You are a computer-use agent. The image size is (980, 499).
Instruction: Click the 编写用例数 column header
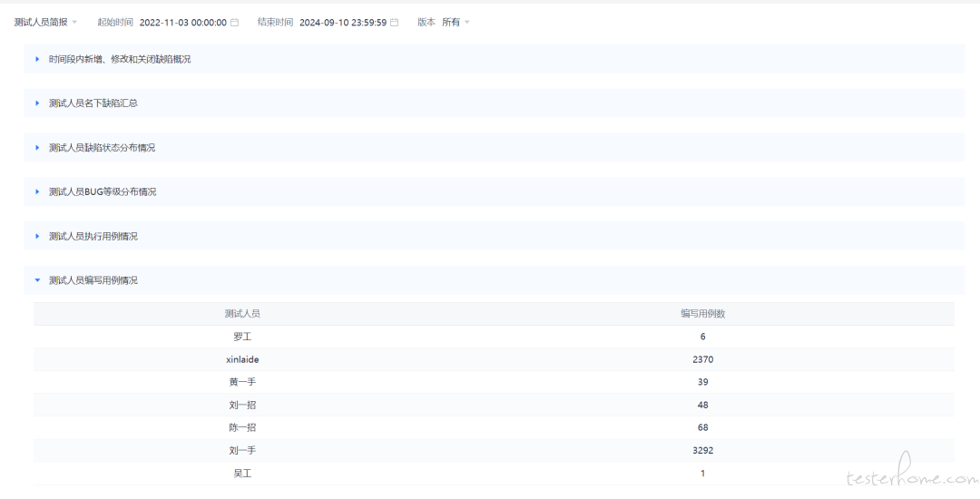702,314
